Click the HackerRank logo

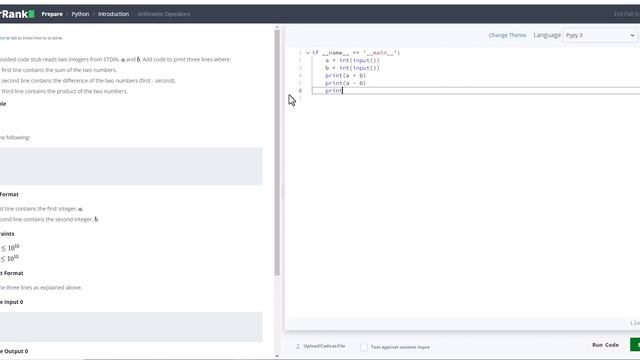point(17,14)
